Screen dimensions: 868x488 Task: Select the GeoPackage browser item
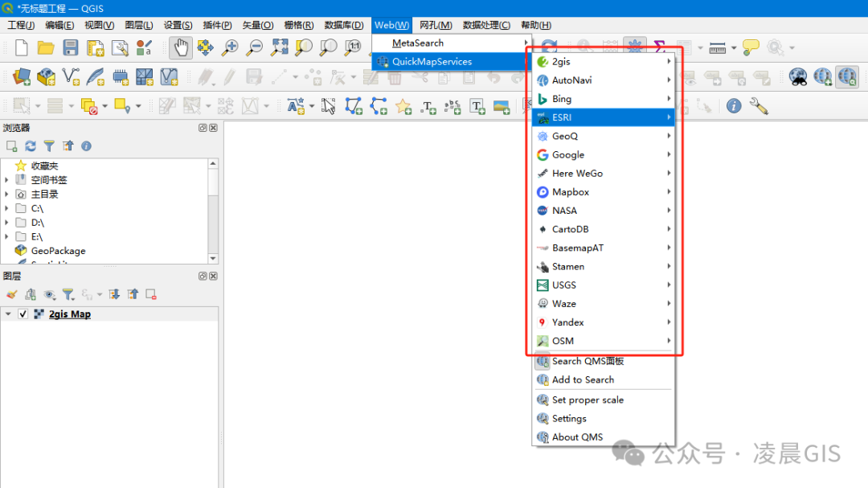(58, 251)
